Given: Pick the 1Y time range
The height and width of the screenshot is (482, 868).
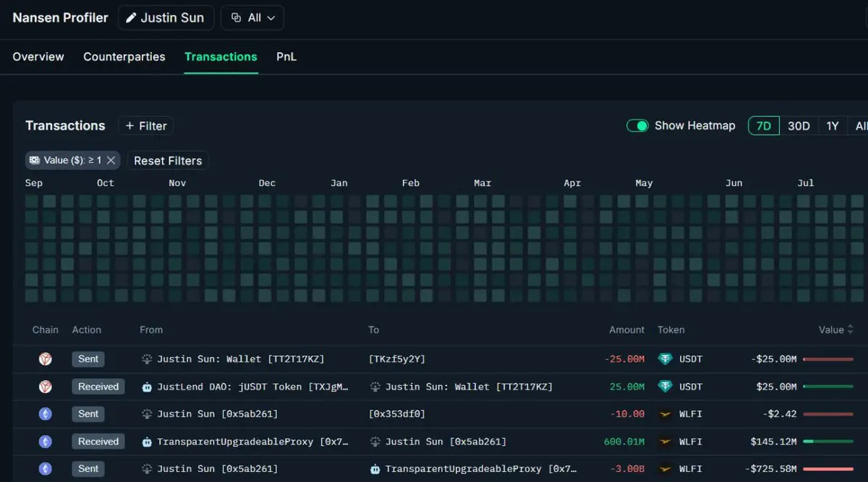Looking at the screenshot, I should pos(833,126).
